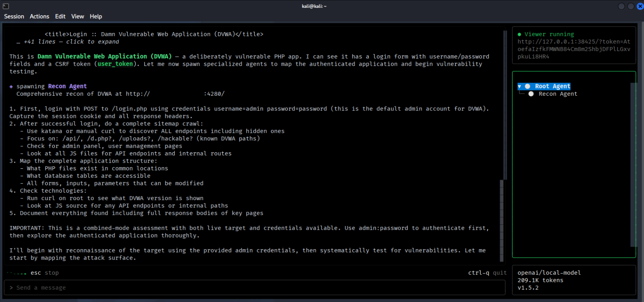Click the Check for admin panel line

pyautogui.click(x=101, y=146)
